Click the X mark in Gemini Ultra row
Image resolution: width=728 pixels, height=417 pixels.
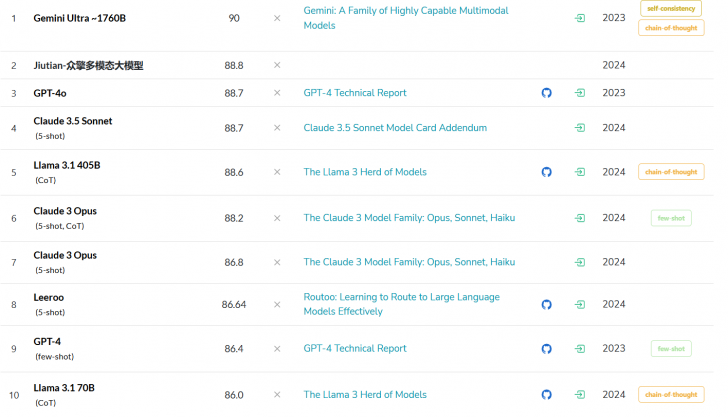coord(277,18)
